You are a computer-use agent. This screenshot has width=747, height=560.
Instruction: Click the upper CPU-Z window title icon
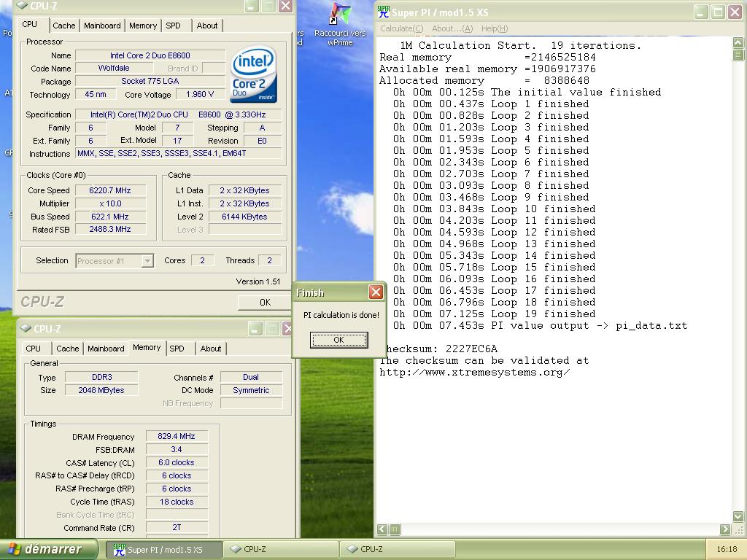point(23,5)
